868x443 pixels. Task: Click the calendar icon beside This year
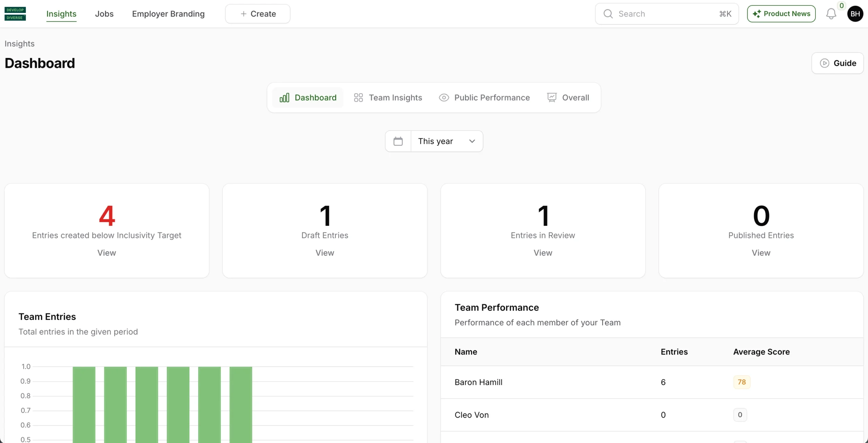pos(398,141)
